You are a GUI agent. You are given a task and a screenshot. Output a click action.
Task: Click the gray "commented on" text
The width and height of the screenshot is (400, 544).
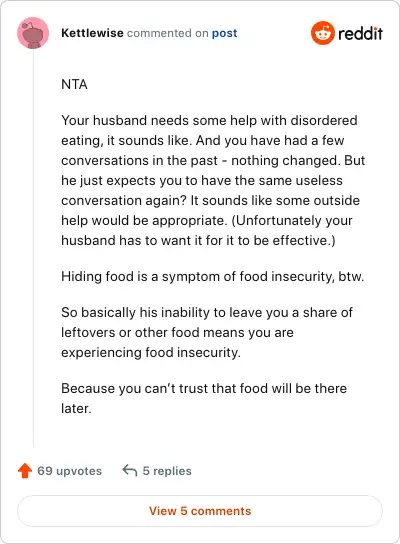coord(168,33)
